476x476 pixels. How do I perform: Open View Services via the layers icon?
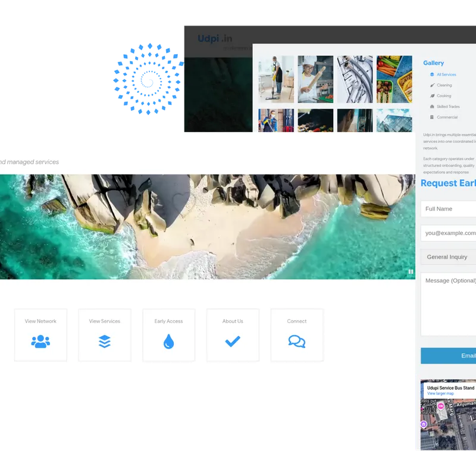click(105, 342)
